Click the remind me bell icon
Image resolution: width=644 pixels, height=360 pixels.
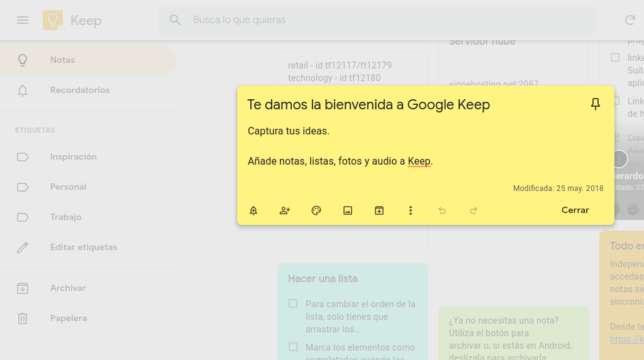pyautogui.click(x=253, y=210)
